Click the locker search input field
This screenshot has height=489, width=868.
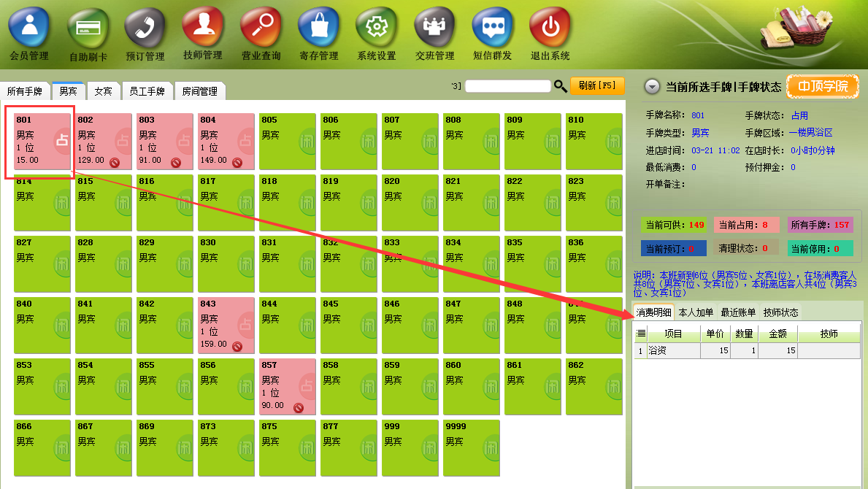point(507,86)
